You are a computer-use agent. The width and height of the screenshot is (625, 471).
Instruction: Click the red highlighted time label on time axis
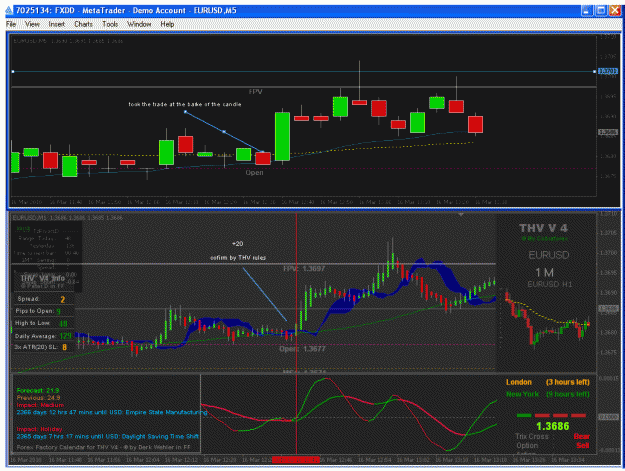point(296,460)
